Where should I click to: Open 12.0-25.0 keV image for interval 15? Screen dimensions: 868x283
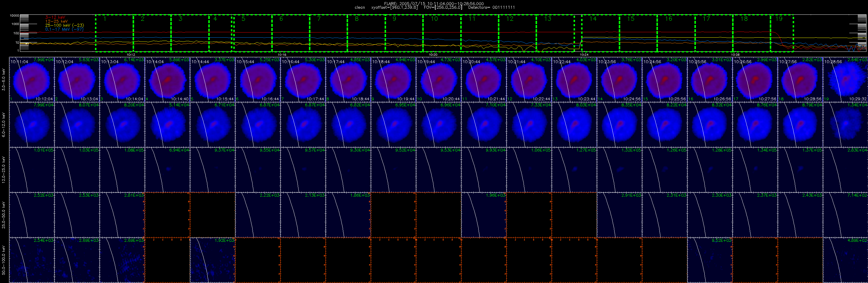665,169
